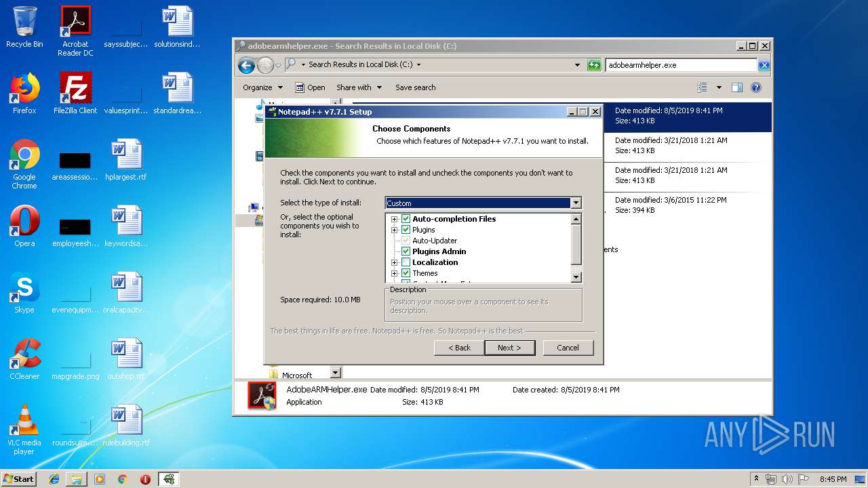Screen dimensions: 868x488
Task: Expand Auto-completion Files tree node
Action: (394, 219)
